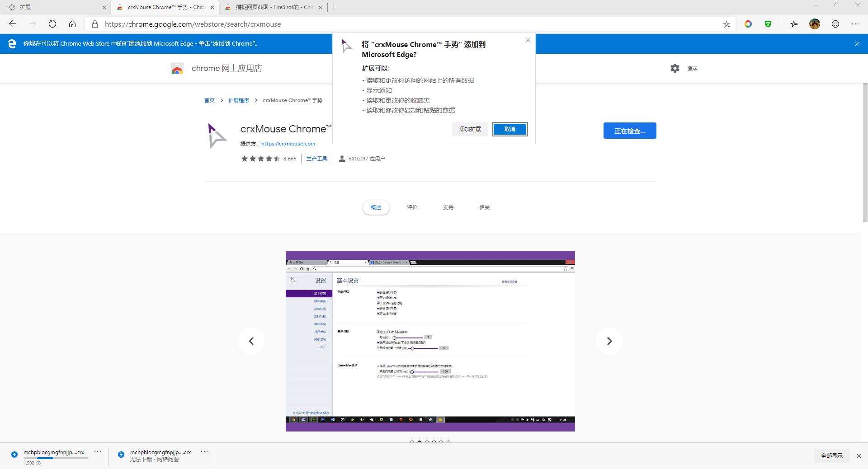
Task: Click the multicolored ring extension icon in toolbar
Action: (748, 24)
